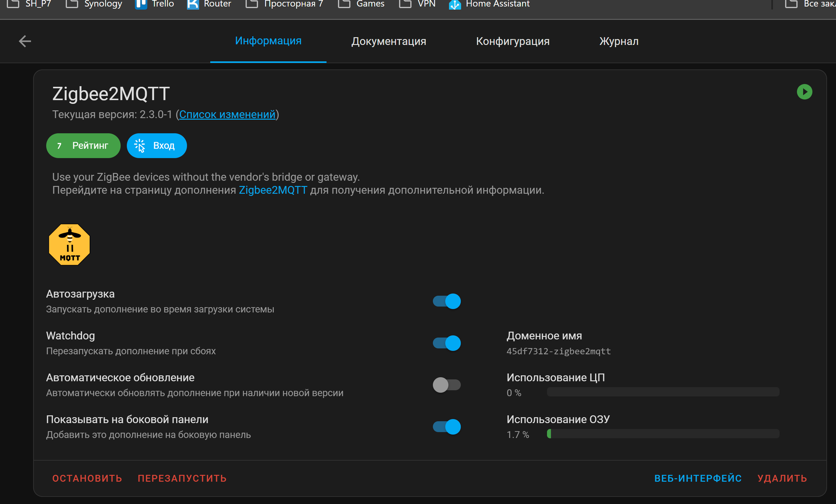Image resolution: width=836 pixels, height=504 pixels.
Task: Click the 0 % CPU usage value
Action: click(x=514, y=393)
